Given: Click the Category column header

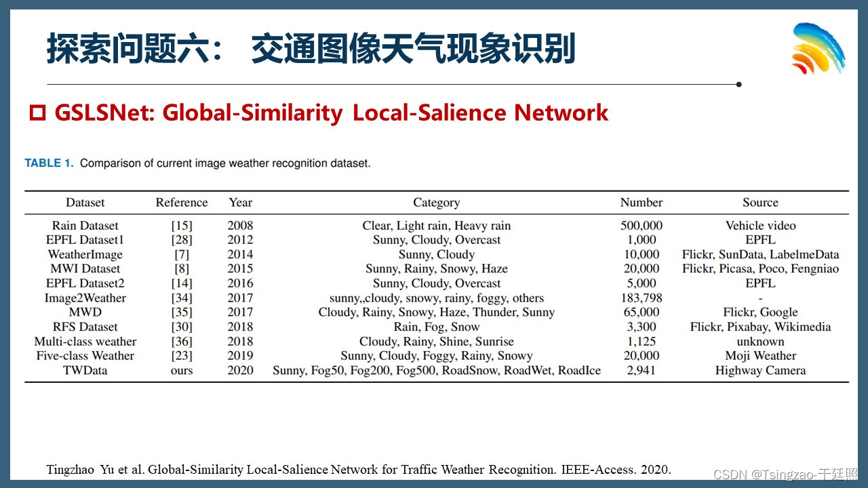Looking at the screenshot, I should point(437,203).
